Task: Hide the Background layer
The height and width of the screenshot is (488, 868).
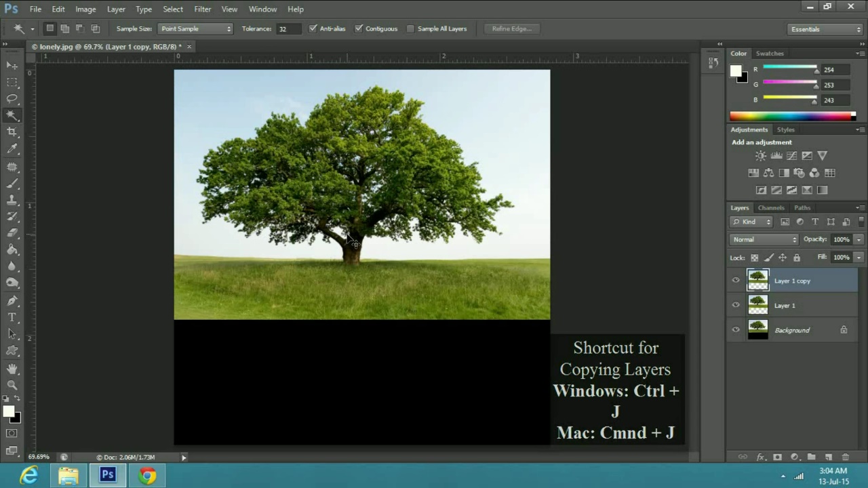Action: pyautogui.click(x=736, y=330)
